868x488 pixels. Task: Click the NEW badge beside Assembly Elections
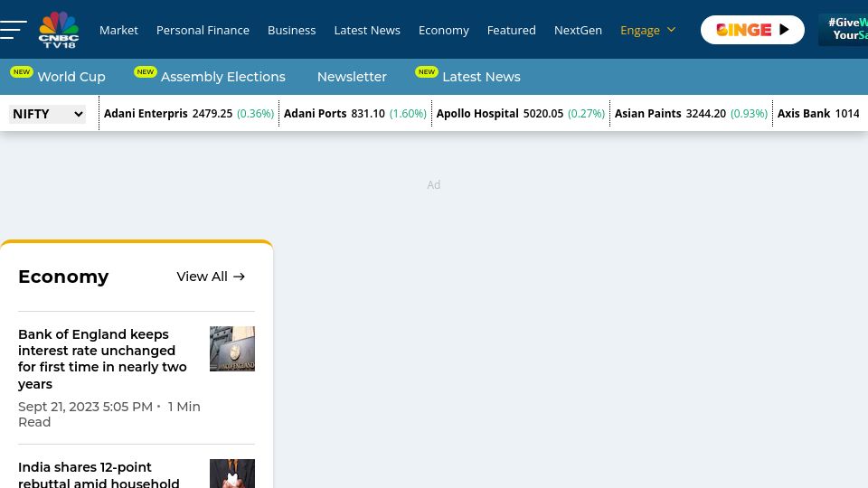tap(145, 72)
